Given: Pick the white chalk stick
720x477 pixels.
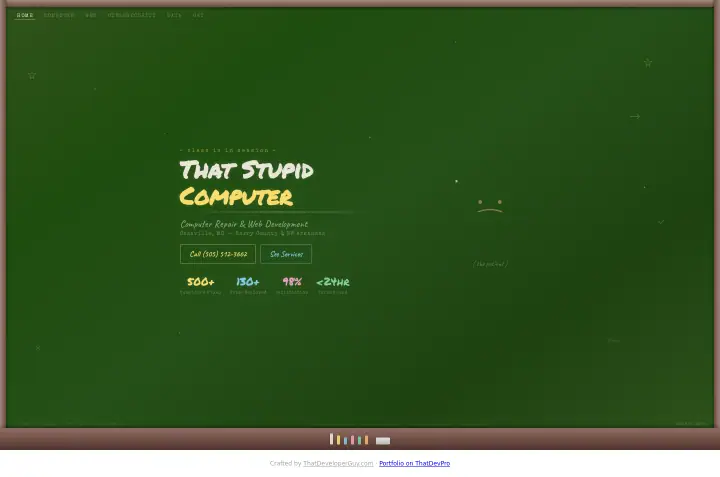Looking at the screenshot, I should point(332,439).
